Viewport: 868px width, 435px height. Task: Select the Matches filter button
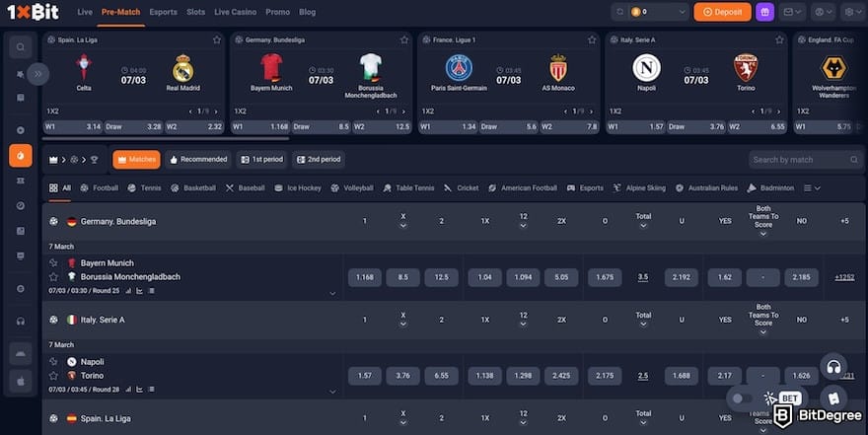coord(137,160)
